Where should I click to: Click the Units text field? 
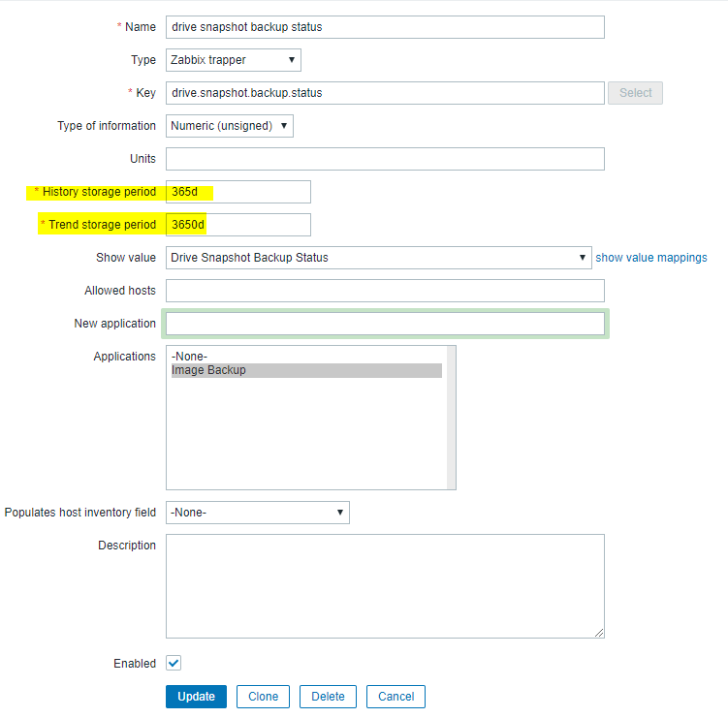point(385,159)
